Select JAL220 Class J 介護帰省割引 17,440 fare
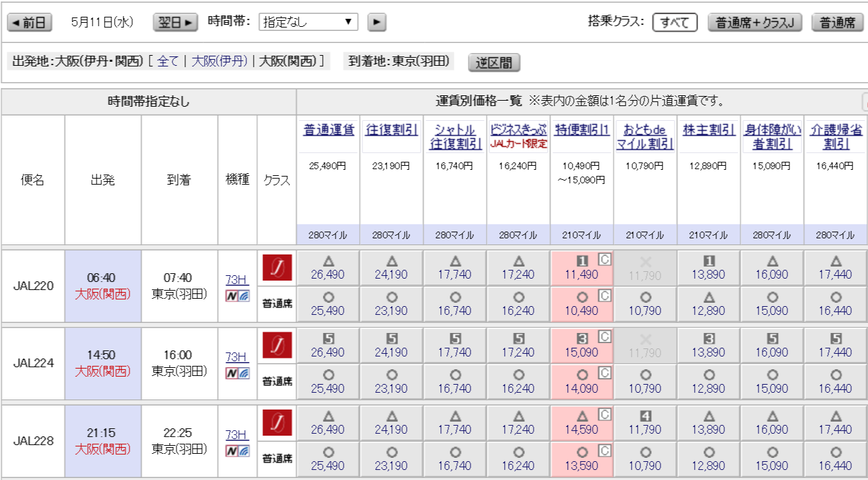The height and width of the screenshot is (480, 868). coord(836,267)
